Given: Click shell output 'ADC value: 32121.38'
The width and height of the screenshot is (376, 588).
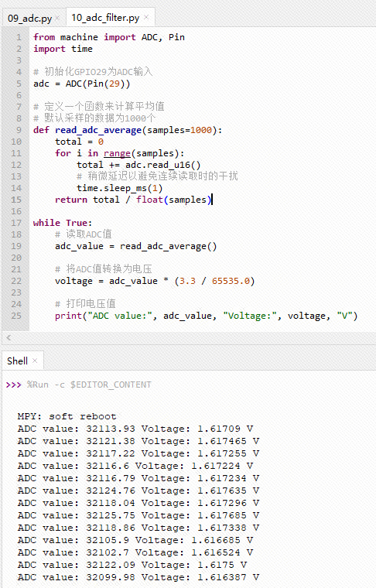Looking at the screenshot, I should 76,441.
